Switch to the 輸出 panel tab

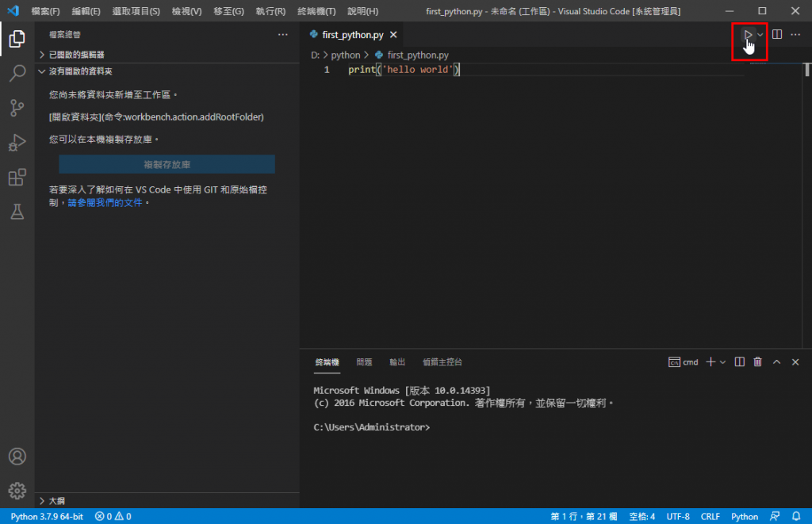tap(397, 362)
